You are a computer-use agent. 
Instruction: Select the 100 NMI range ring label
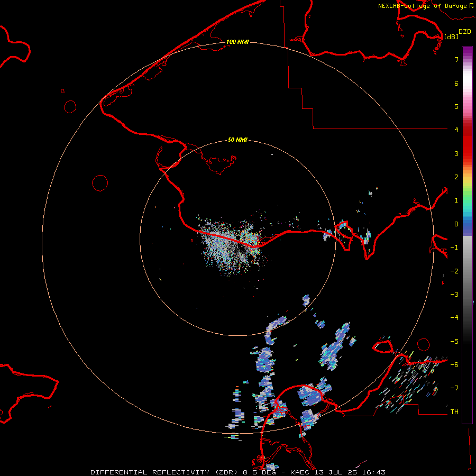(x=237, y=42)
